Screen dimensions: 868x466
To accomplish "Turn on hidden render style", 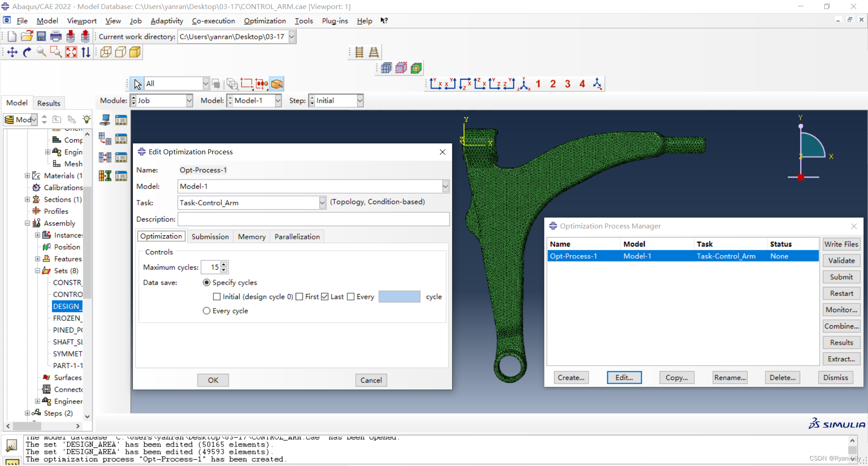I will tap(120, 52).
